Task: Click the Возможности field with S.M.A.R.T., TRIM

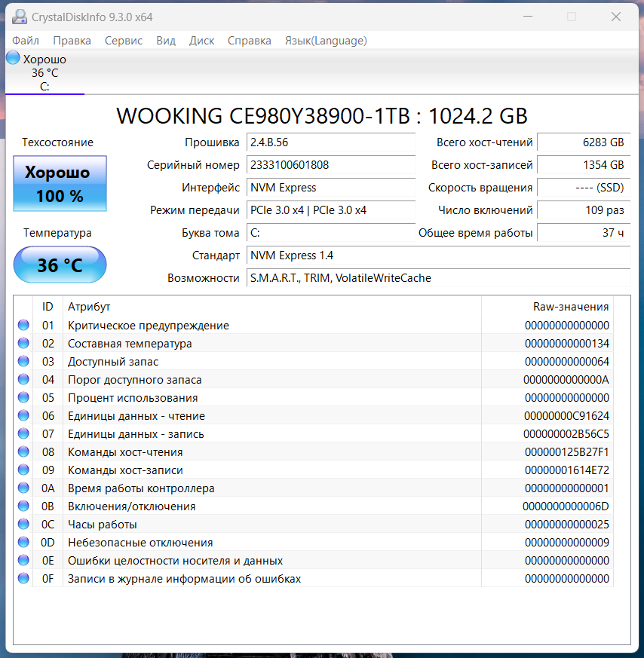Action: pos(438,278)
